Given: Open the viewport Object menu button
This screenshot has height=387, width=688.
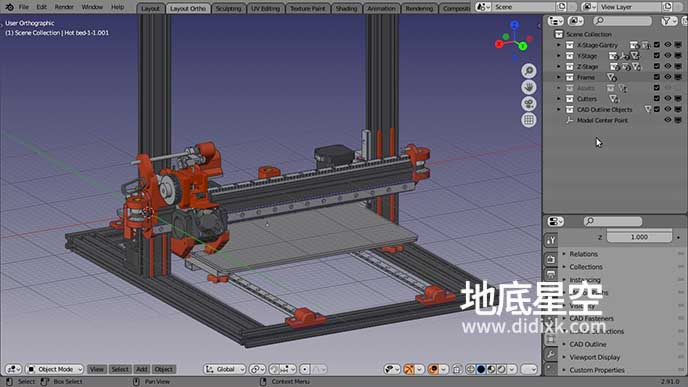Looking at the screenshot, I should coord(164,369).
